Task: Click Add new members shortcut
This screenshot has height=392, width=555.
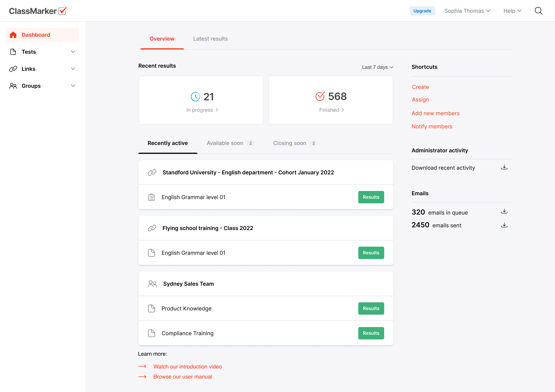Action: (x=435, y=113)
